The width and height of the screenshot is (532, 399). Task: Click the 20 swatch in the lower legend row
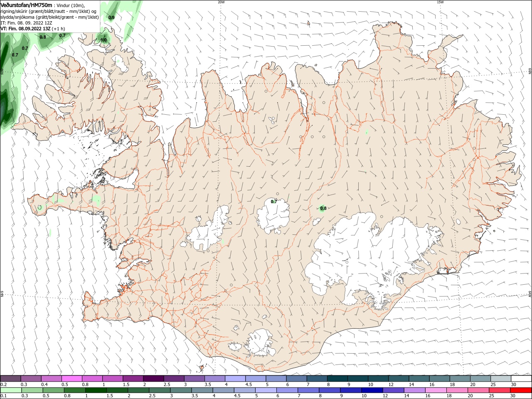[x=478, y=390]
